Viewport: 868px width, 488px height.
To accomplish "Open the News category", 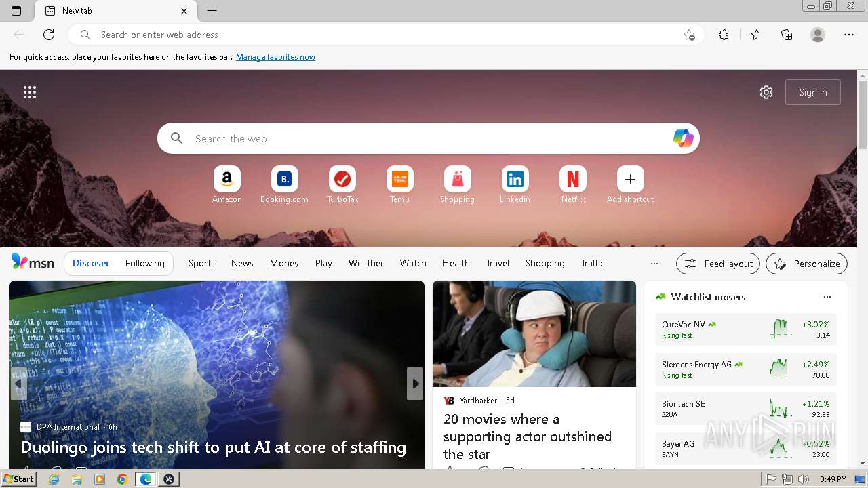I will pos(242,263).
